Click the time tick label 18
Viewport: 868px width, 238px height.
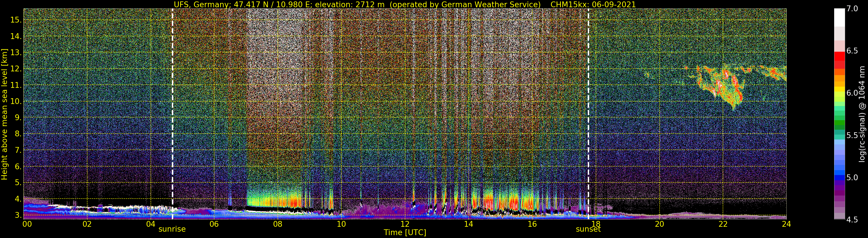coord(596,224)
